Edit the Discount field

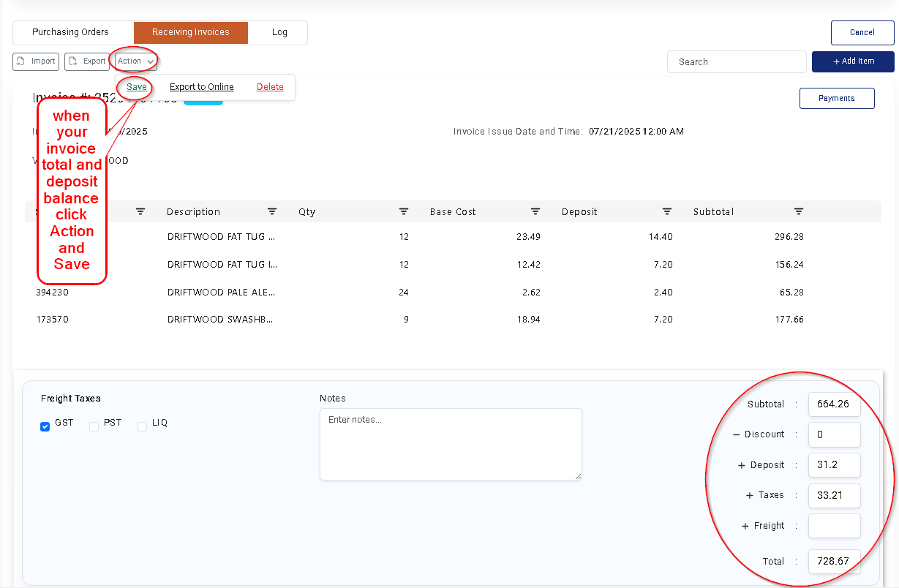pyautogui.click(x=835, y=434)
